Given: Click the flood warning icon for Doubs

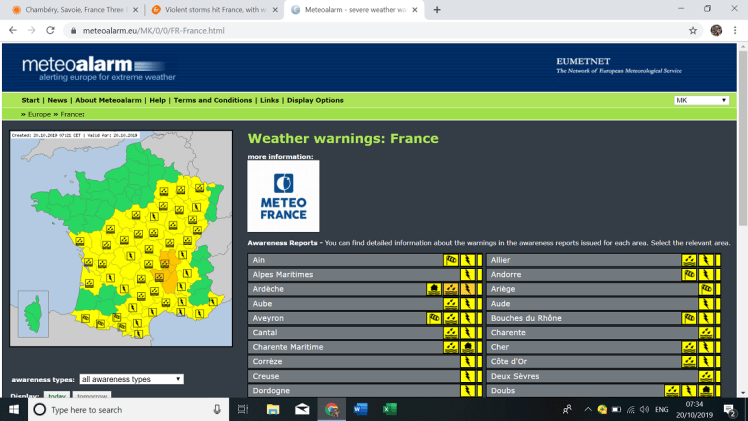Looking at the screenshot, I should tap(706, 390).
